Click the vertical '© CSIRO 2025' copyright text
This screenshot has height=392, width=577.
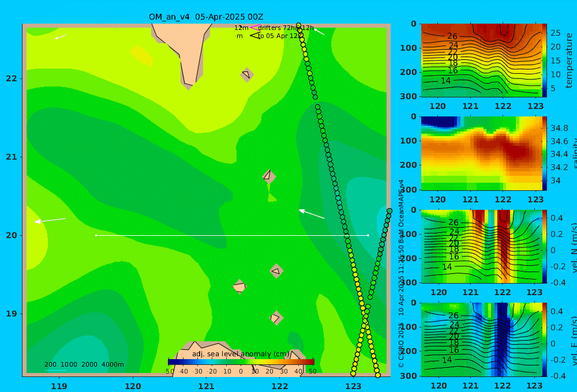[401, 345]
